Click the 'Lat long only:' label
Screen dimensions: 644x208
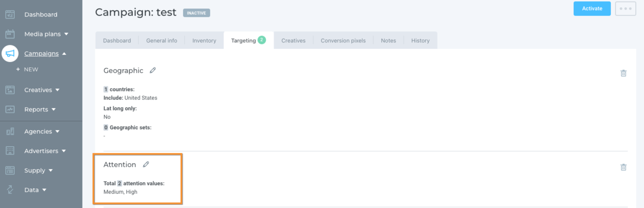tap(120, 108)
